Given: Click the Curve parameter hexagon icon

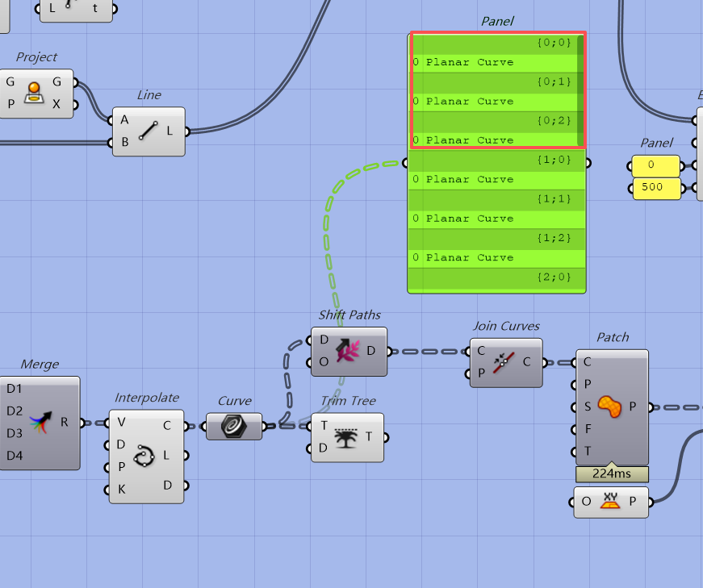Looking at the screenshot, I should [x=234, y=426].
